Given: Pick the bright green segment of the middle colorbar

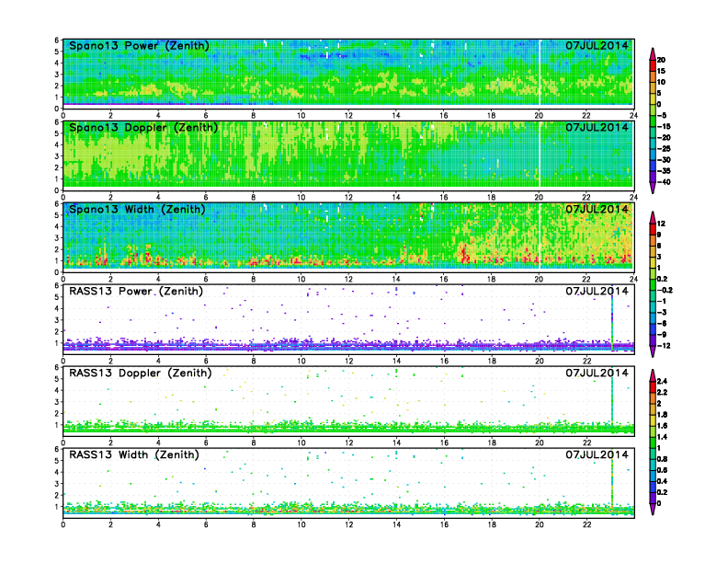Looking at the screenshot, I should point(653,285).
